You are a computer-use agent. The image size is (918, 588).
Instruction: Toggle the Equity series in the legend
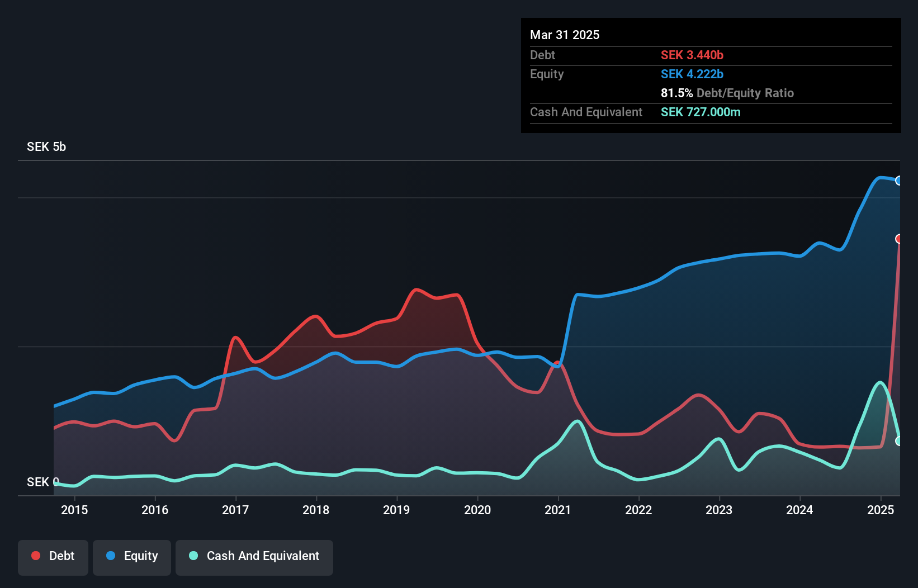[x=132, y=557]
